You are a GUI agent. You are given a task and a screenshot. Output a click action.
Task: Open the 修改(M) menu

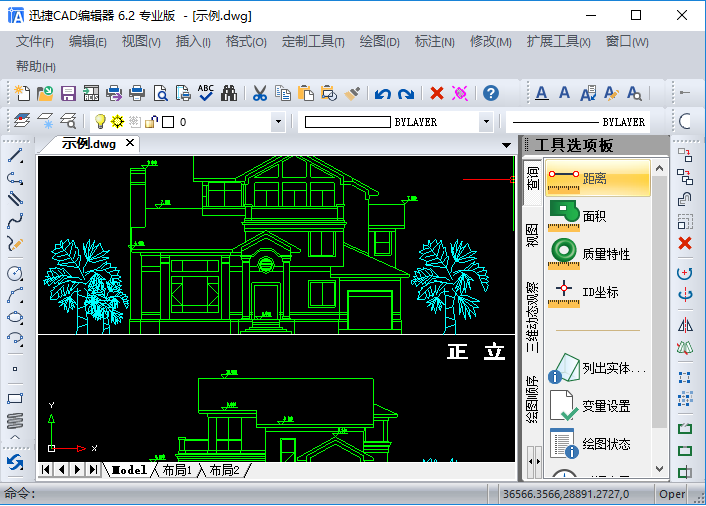[x=491, y=42]
